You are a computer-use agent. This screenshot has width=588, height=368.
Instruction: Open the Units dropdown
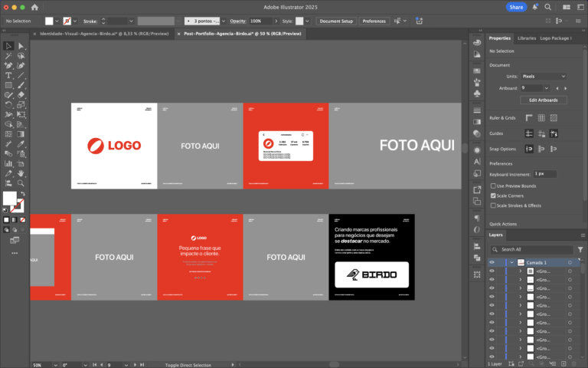[543, 77]
